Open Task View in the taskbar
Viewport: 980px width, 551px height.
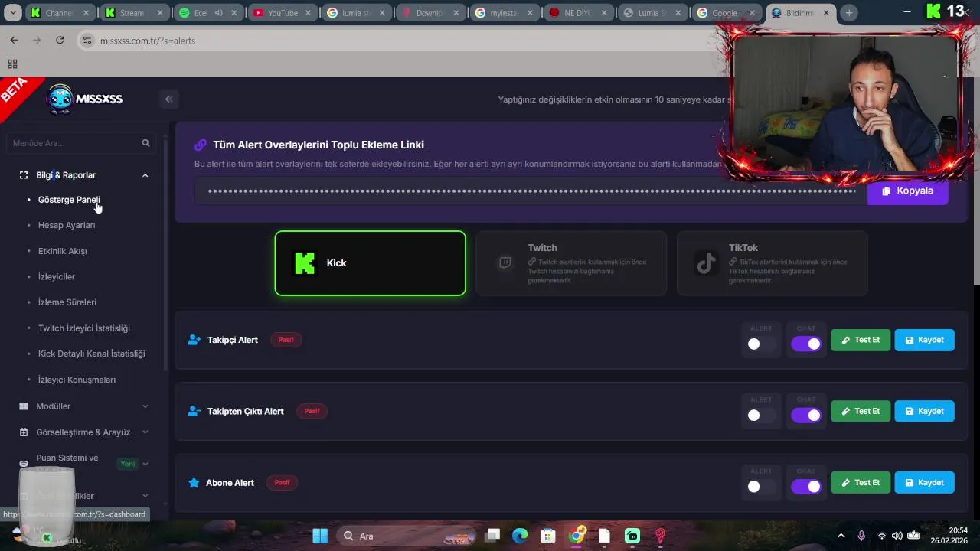click(492, 536)
